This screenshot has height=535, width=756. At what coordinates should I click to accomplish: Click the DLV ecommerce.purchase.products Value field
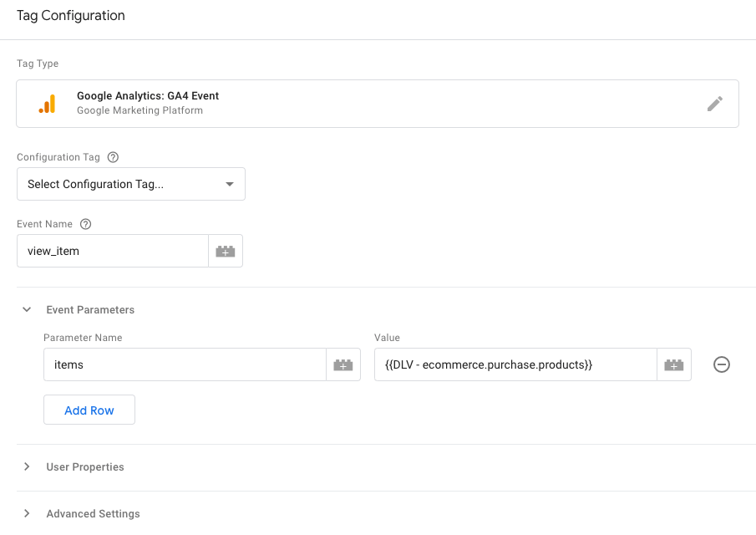(x=516, y=364)
